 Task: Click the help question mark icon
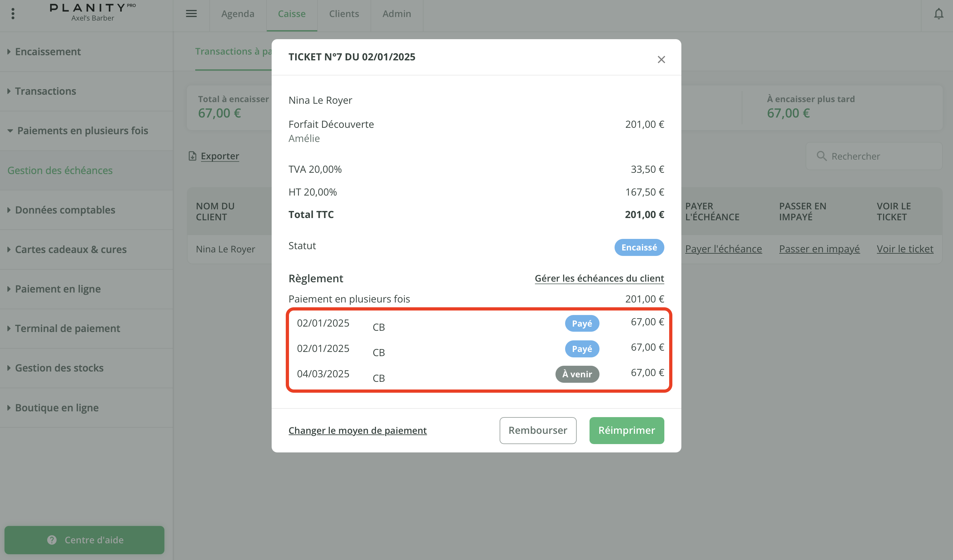[x=52, y=539]
